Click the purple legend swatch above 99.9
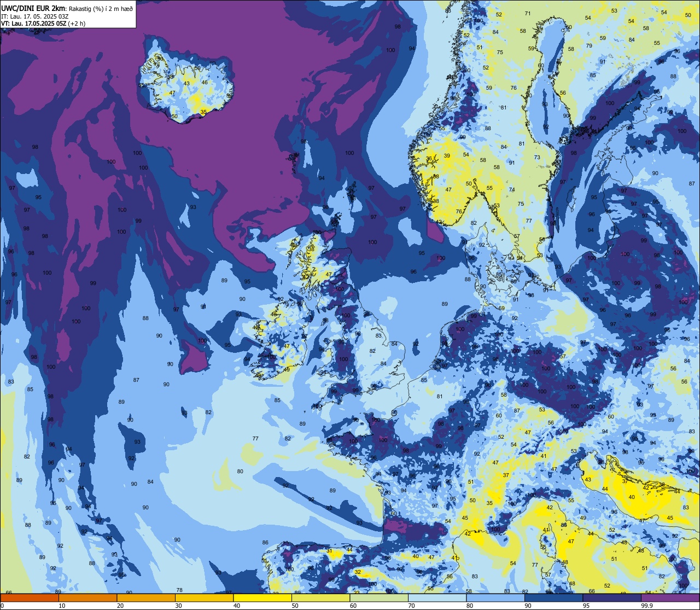The image size is (700, 610). [x=670, y=598]
